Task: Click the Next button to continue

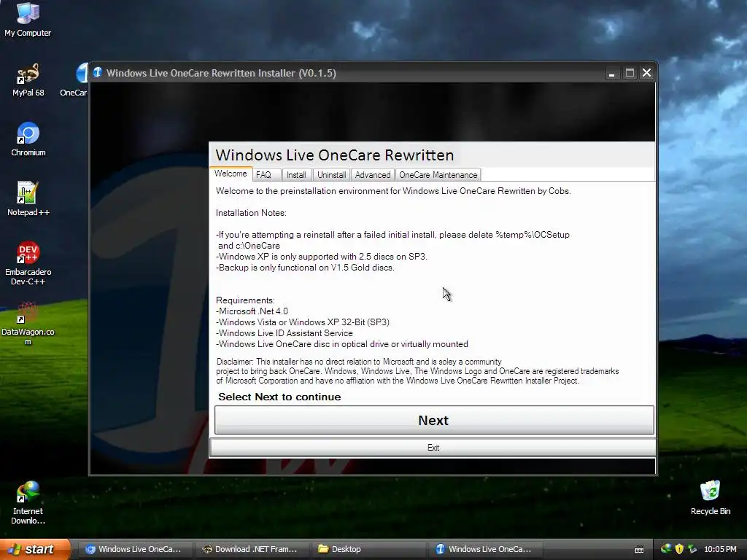Action: (x=434, y=420)
